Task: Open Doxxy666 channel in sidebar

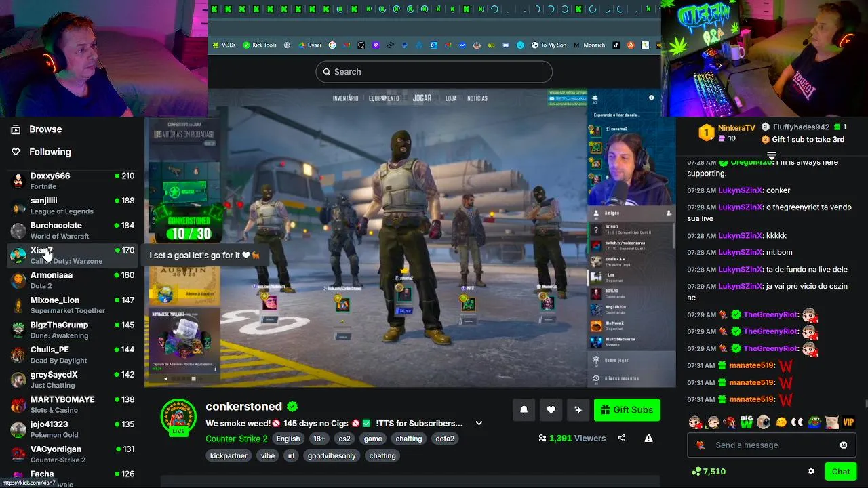Action: pyautogui.click(x=72, y=181)
